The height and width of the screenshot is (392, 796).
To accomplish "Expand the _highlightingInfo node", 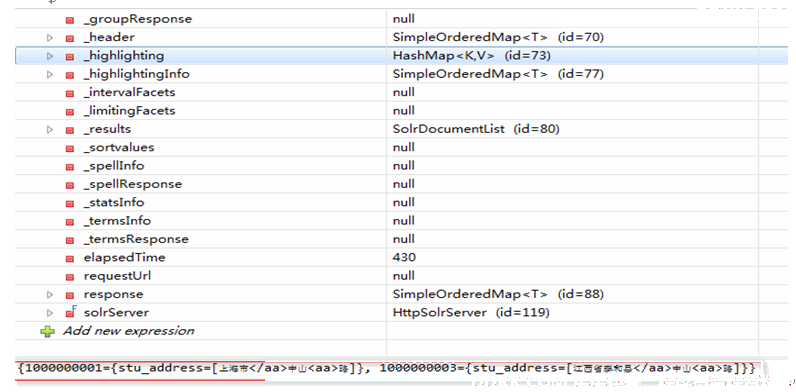I will [50, 74].
